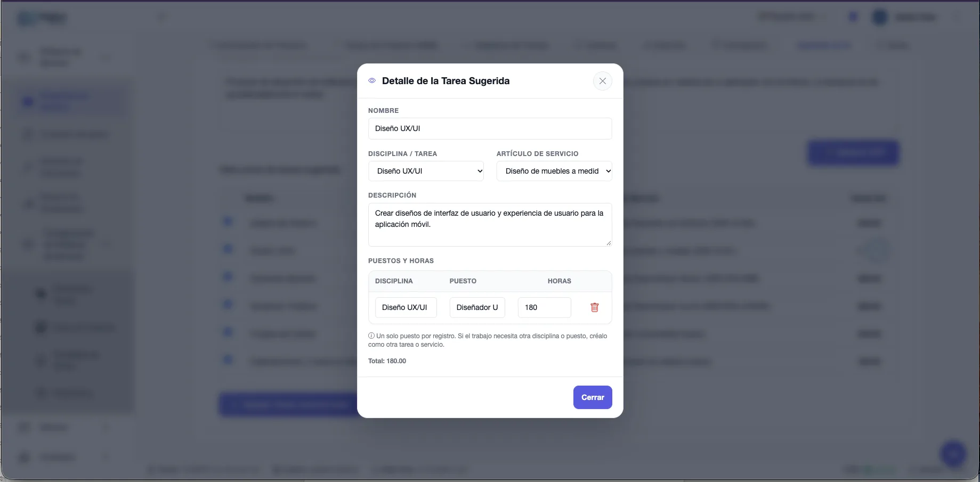This screenshot has height=482, width=980.
Task: Toggle the third row checkbox in blurred table
Action: pos(228,276)
